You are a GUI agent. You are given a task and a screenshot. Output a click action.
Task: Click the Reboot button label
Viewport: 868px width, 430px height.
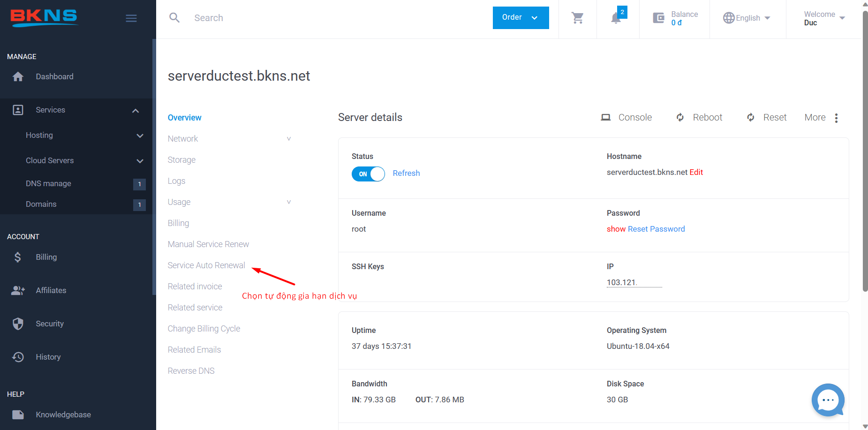(x=708, y=117)
